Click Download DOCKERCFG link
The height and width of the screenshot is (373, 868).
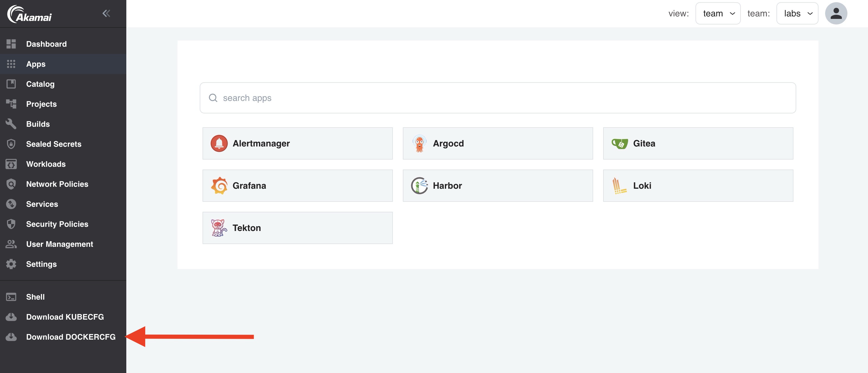coord(63,337)
